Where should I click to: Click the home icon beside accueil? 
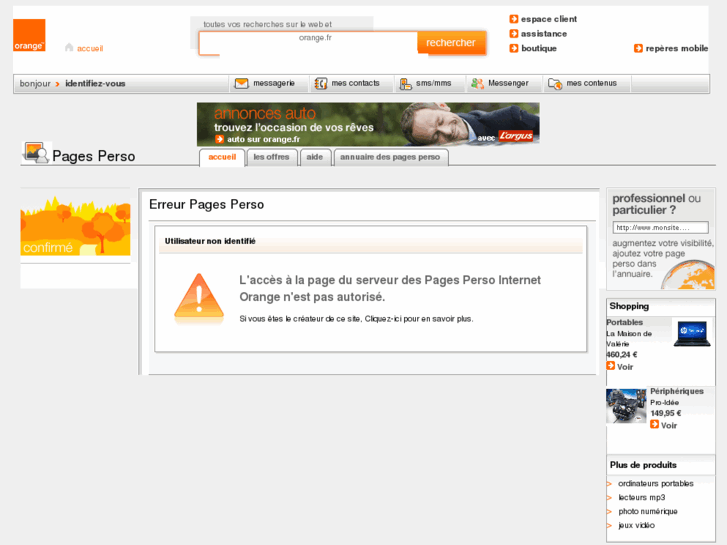pos(69,47)
